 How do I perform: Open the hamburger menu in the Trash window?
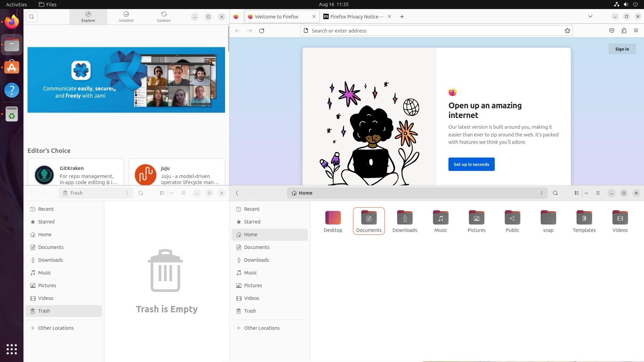pos(183,193)
